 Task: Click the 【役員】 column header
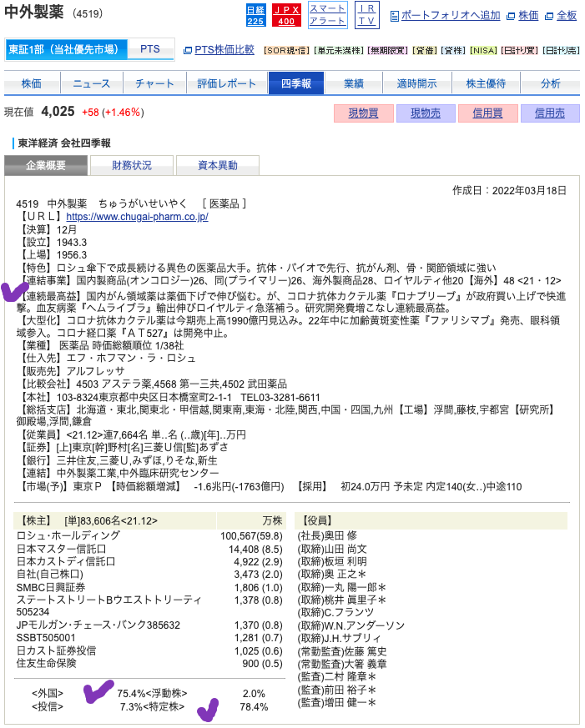[x=431, y=520]
